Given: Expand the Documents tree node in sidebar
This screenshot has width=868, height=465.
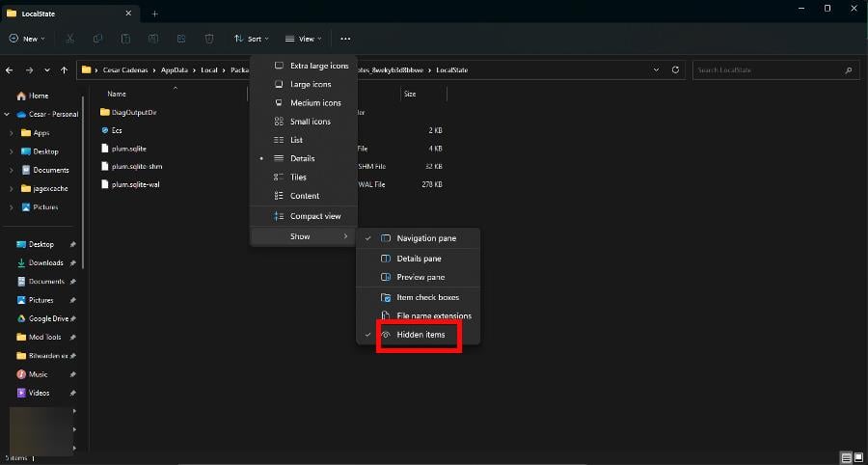Looking at the screenshot, I should (x=11, y=170).
